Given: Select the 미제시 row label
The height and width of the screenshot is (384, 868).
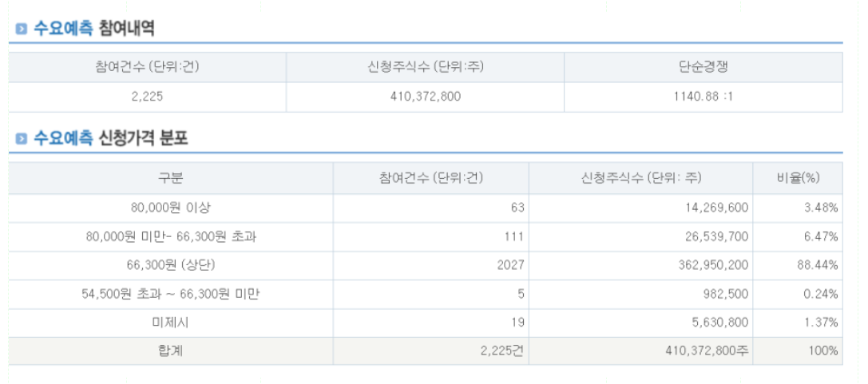Looking at the screenshot, I should coord(171,323).
